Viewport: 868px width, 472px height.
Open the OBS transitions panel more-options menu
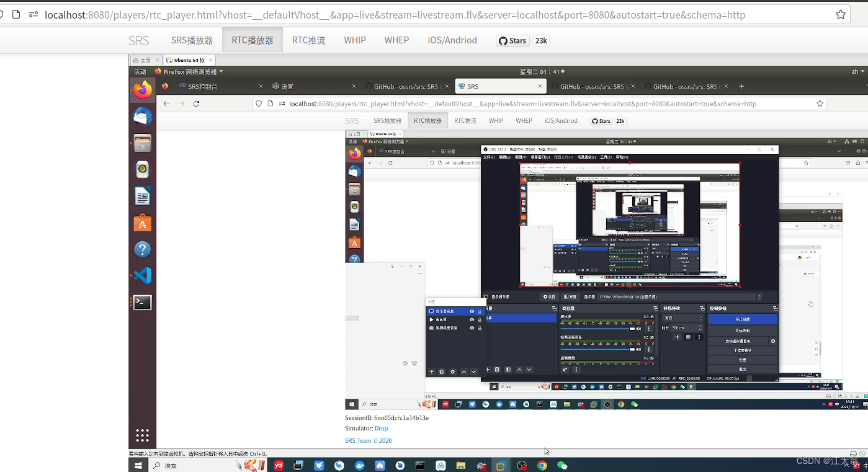[x=699, y=337]
